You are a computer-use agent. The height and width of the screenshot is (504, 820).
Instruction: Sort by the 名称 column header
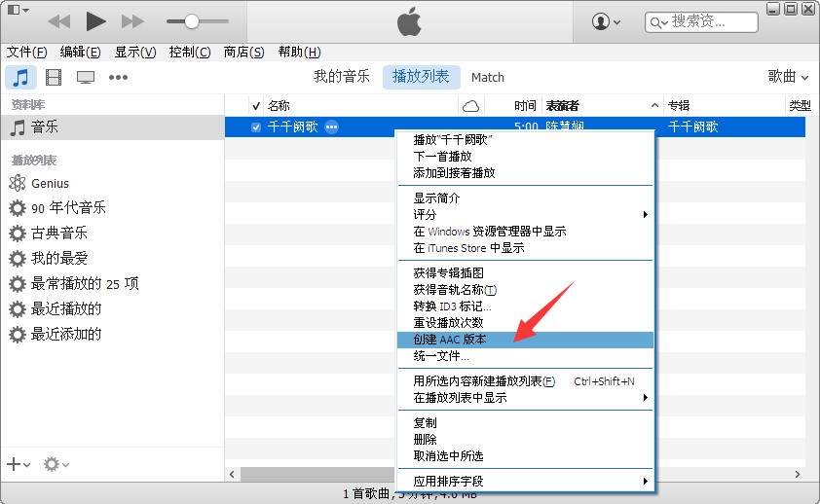(x=361, y=106)
